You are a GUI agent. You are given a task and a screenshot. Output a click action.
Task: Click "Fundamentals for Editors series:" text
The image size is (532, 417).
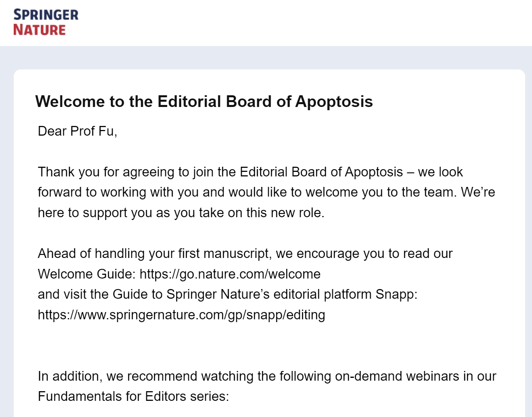pos(133,396)
